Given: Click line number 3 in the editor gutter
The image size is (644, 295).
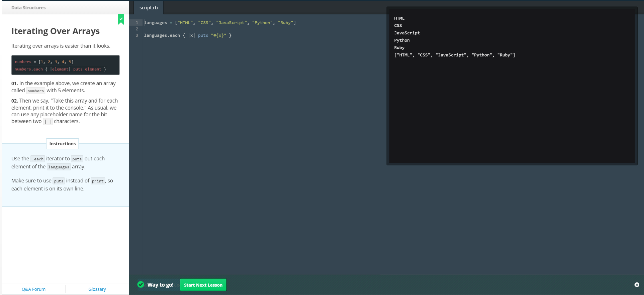Looking at the screenshot, I should click(x=137, y=35).
